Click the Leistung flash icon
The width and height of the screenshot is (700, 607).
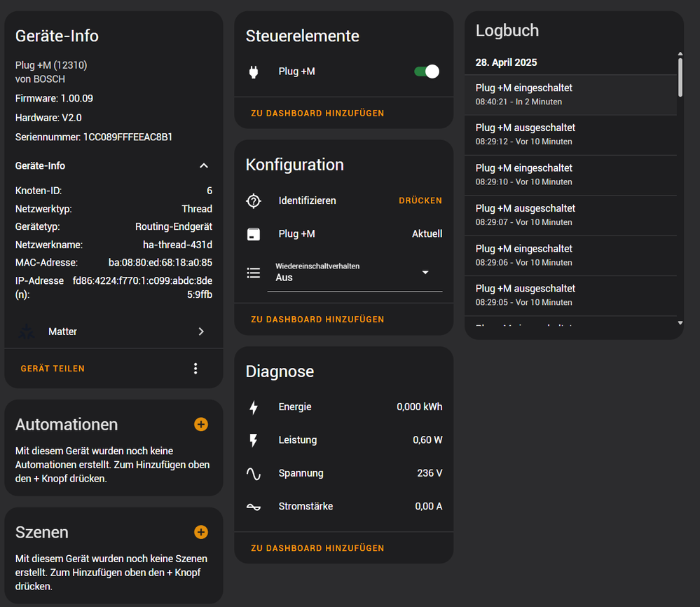(x=254, y=440)
